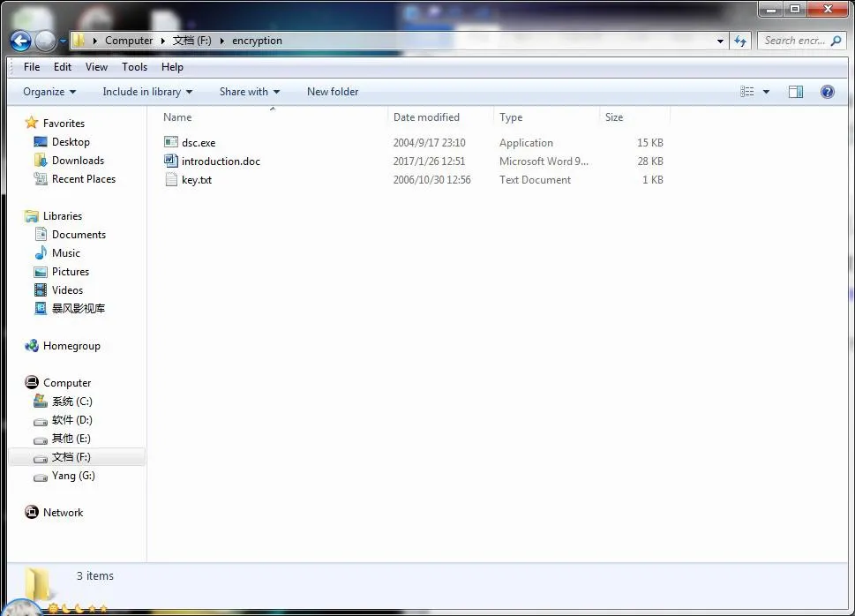This screenshot has height=616, width=855.
Task: Create a New folder
Action: coord(333,91)
